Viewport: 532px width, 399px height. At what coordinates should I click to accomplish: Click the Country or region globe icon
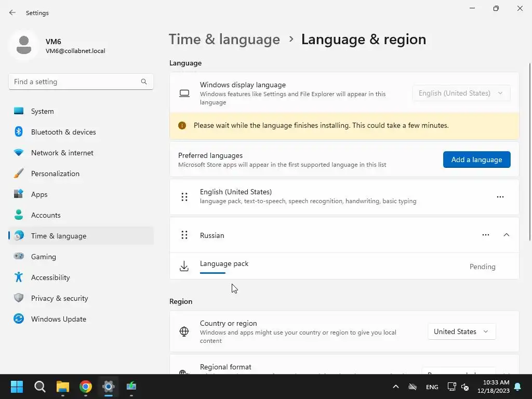pos(184,331)
